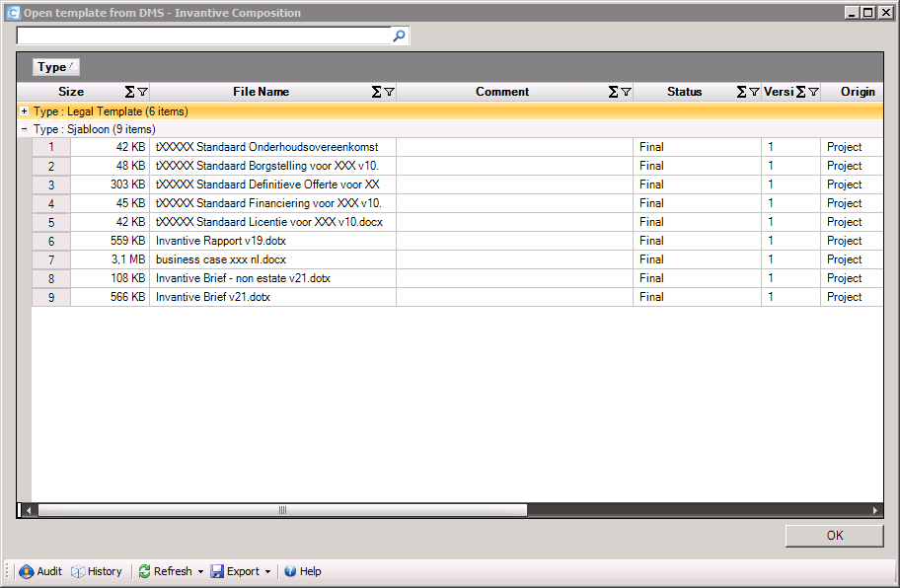The width and height of the screenshot is (900, 588).
Task: Click the Refresh toolbar icon
Action: tap(144, 571)
